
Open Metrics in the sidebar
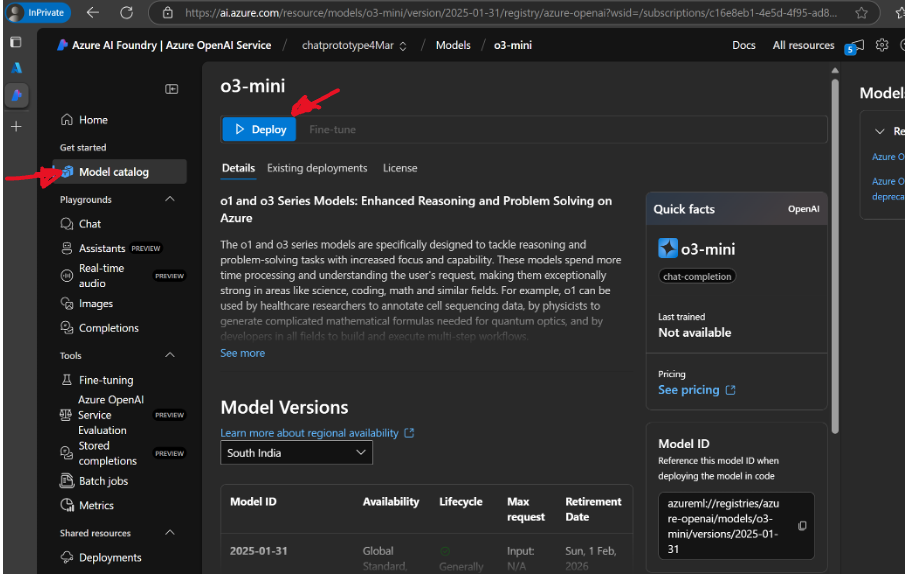[x=87, y=505]
